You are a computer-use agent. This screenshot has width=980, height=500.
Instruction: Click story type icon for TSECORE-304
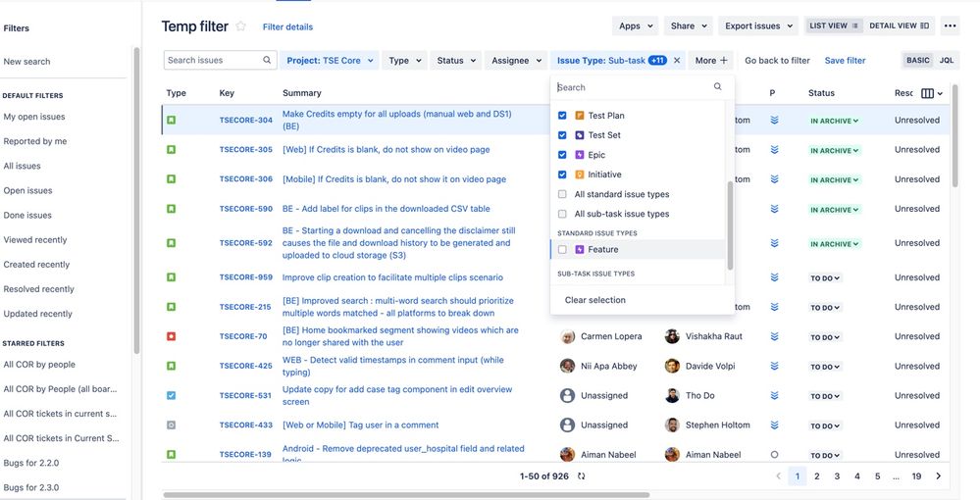[172, 120]
